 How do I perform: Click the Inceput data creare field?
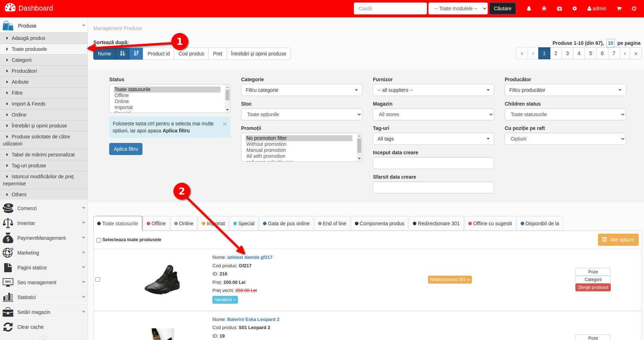click(x=433, y=163)
